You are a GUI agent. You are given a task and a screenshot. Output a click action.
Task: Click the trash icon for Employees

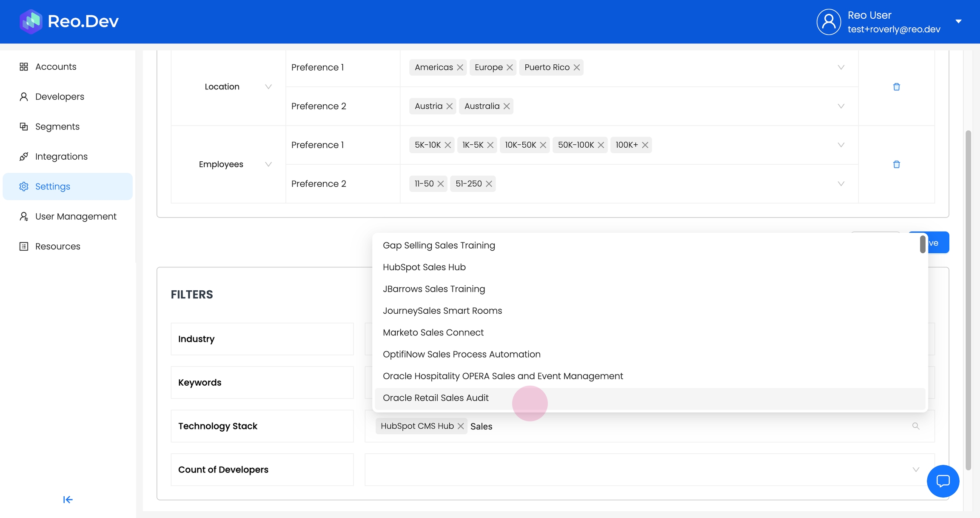pos(896,164)
